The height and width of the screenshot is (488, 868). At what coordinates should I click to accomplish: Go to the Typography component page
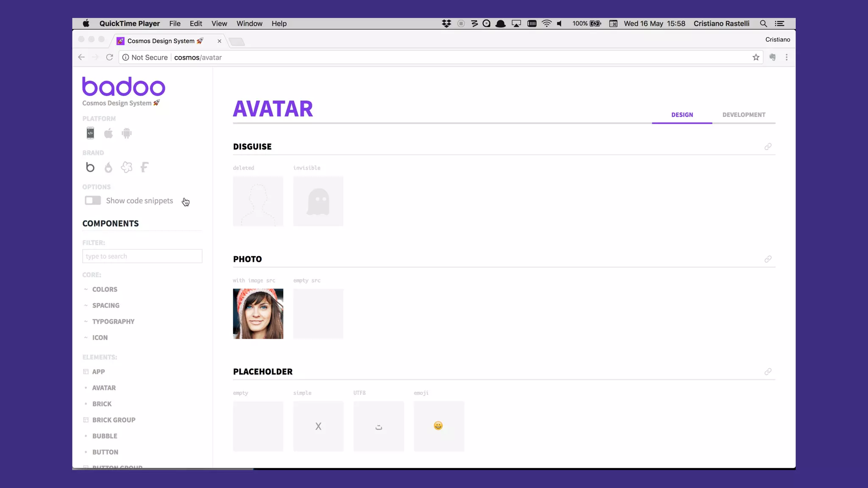coord(113,322)
